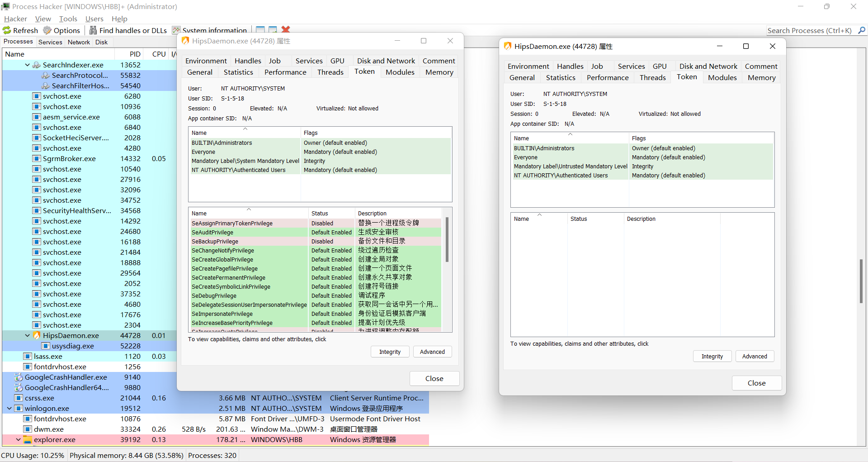
Task: Click the Physical memory status bar entry
Action: (x=126, y=456)
